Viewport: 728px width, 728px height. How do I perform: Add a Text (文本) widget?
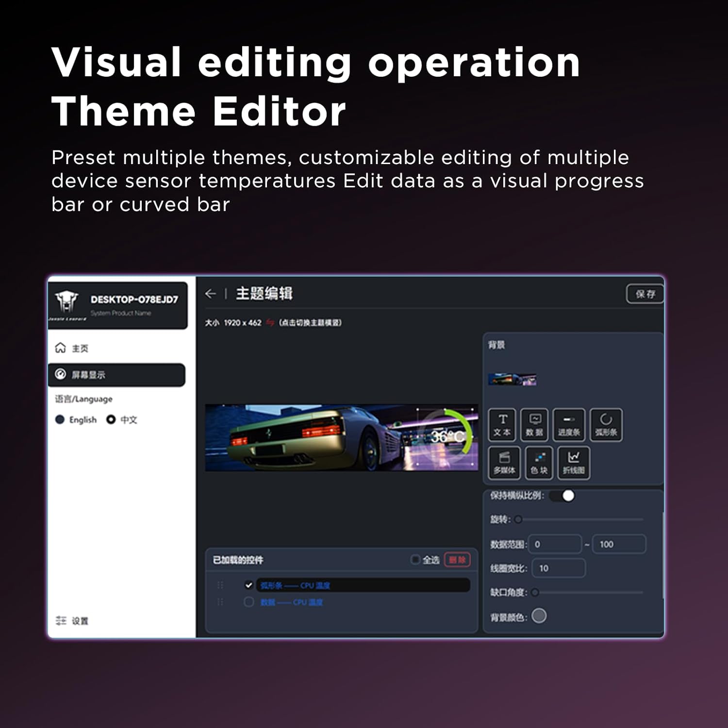pyautogui.click(x=503, y=425)
